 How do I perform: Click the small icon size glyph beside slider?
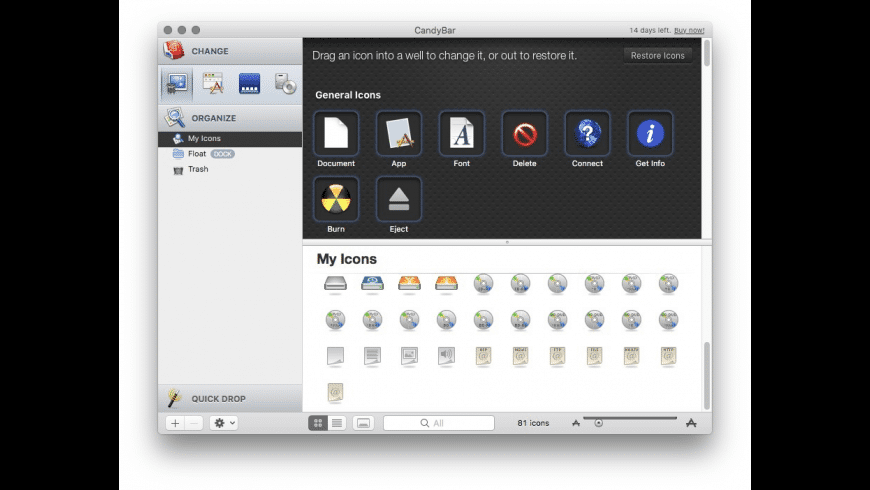[x=576, y=423]
